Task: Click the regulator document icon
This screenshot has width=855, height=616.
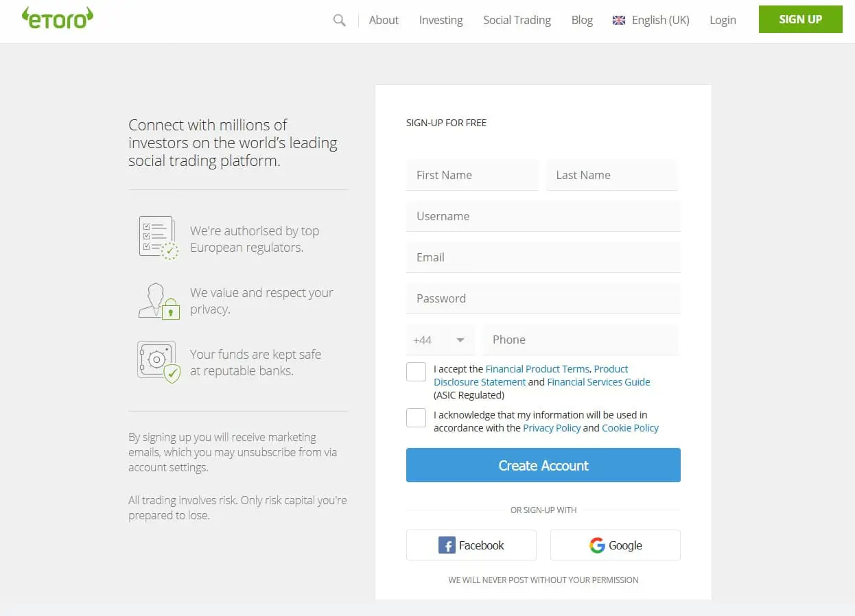Action: tap(158, 237)
